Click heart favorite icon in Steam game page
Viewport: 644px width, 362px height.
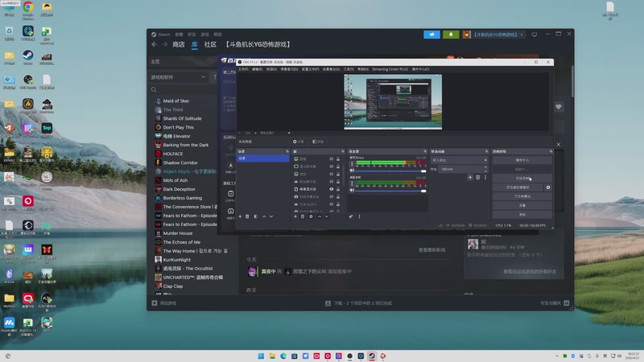[559, 107]
